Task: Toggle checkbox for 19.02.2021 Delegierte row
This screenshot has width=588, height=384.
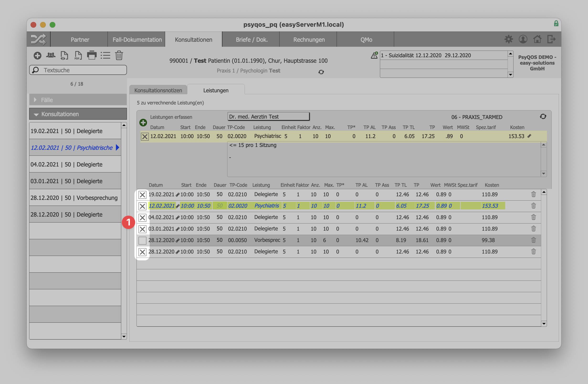Action: 142,195
